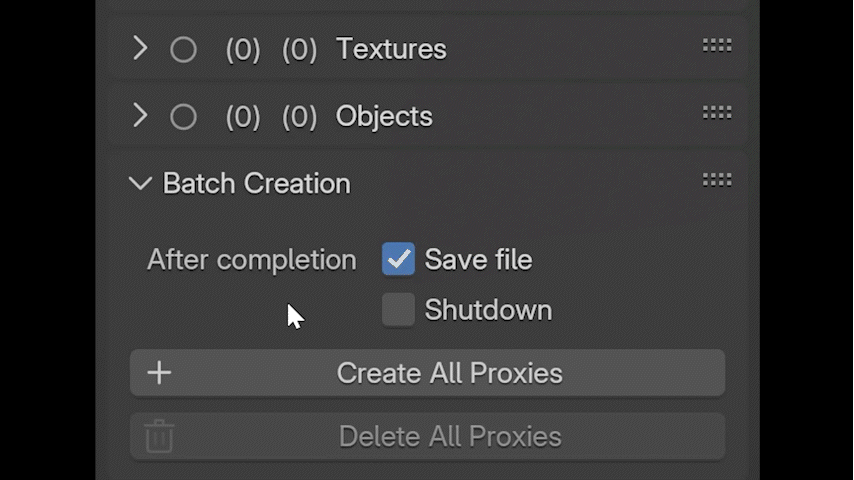This screenshot has width=854, height=480.
Task: Expand the Objects section chevron
Action: [140, 115]
